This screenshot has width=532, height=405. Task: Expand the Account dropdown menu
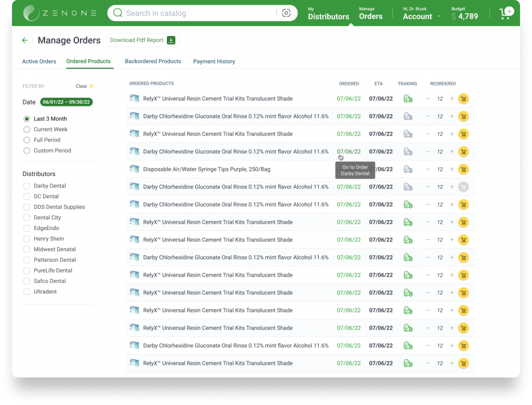421,16
